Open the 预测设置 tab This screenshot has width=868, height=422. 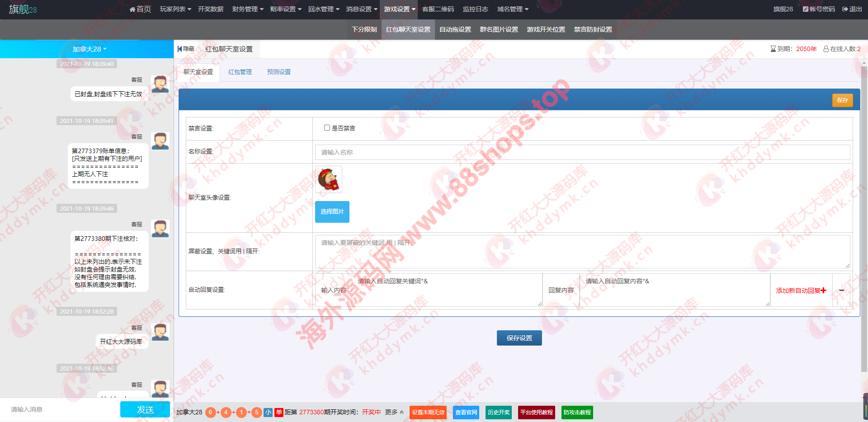pyautogui.click(x=278, y=72)
